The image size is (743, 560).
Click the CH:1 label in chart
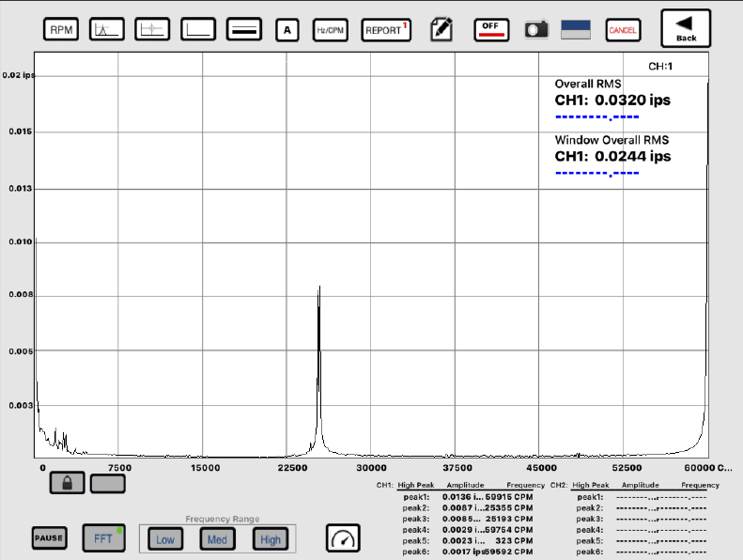[660, 67]
